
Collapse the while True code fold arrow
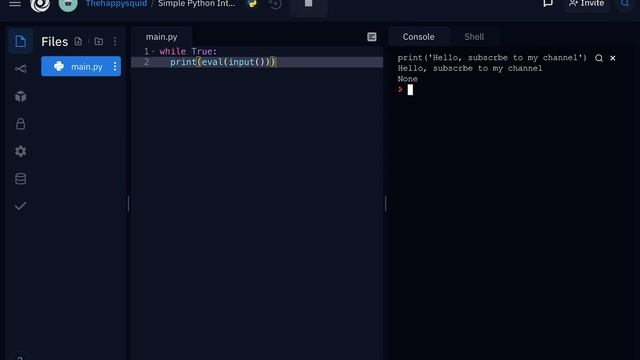153,51
